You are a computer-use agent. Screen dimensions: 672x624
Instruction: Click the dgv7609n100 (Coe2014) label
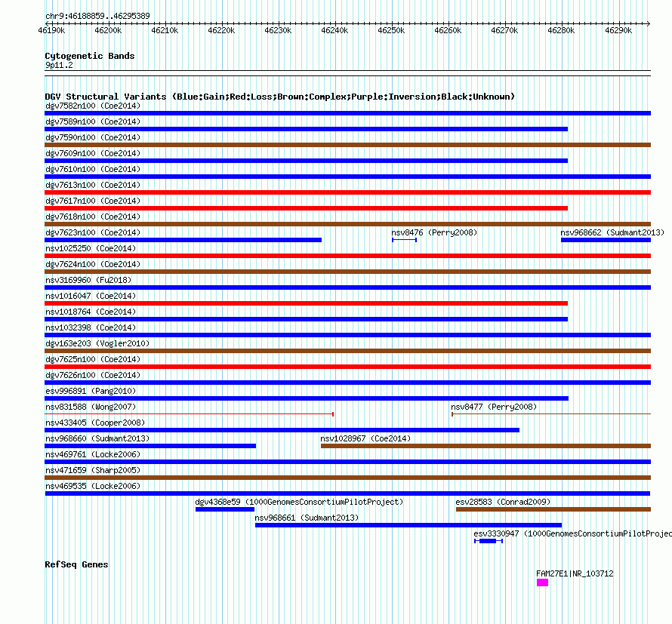[x=93, y=153]
